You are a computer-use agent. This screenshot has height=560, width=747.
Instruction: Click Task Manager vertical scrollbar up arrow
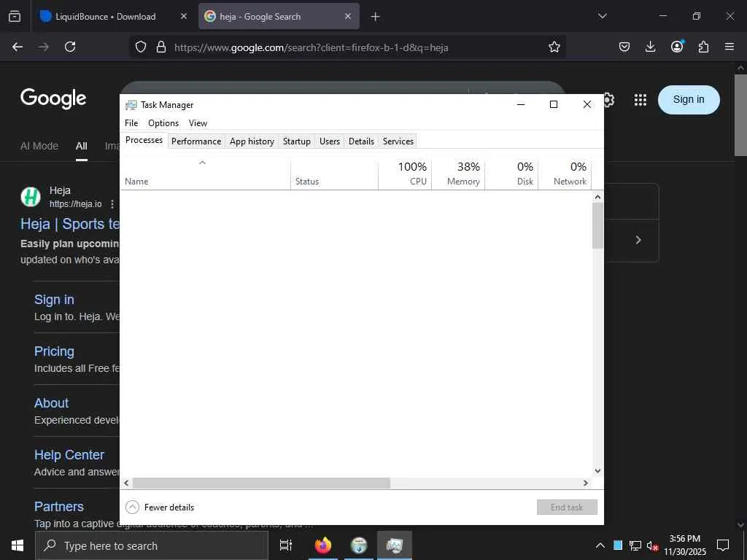[x=598, y=197]
